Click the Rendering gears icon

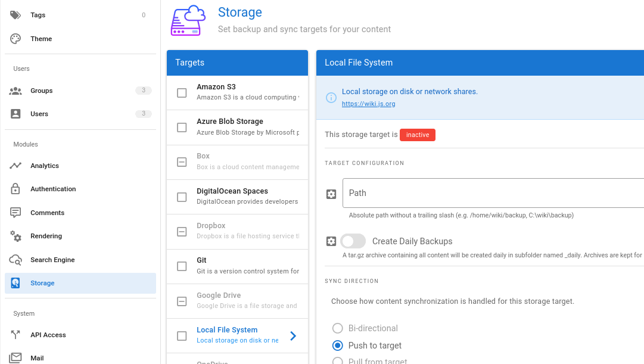pos(16,236)
